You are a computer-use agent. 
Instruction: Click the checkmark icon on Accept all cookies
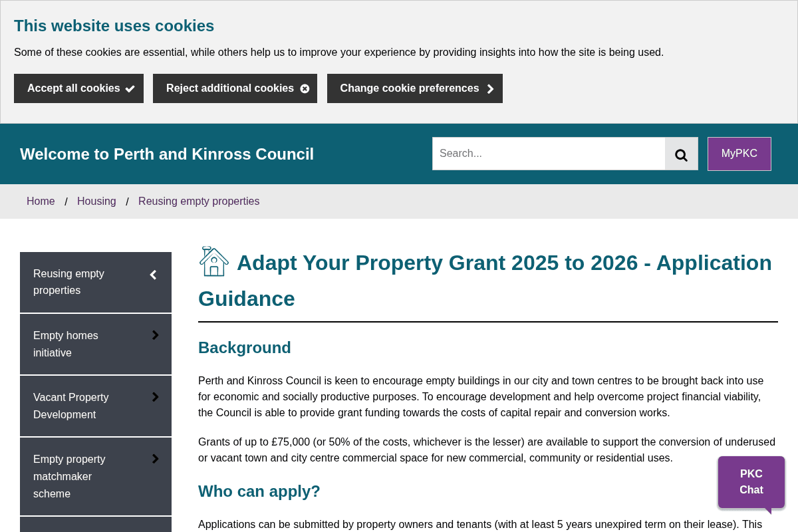[x=130, y=88]
